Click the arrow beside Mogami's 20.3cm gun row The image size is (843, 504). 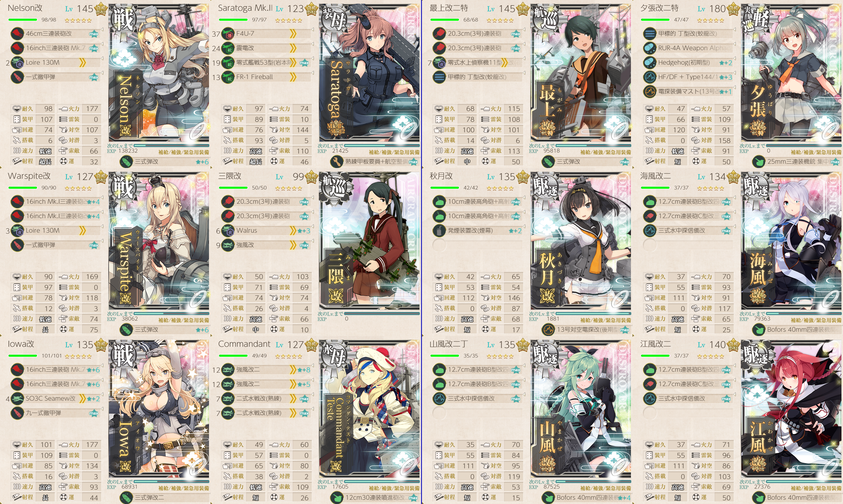point(524,30)
